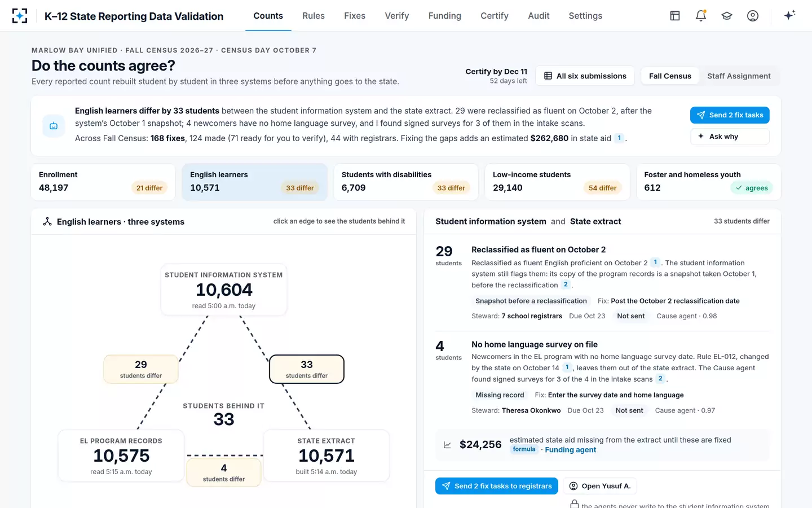Click the three systems graph icon
Image resolution: width=812 pixels, height=508 pixels.
47,221
